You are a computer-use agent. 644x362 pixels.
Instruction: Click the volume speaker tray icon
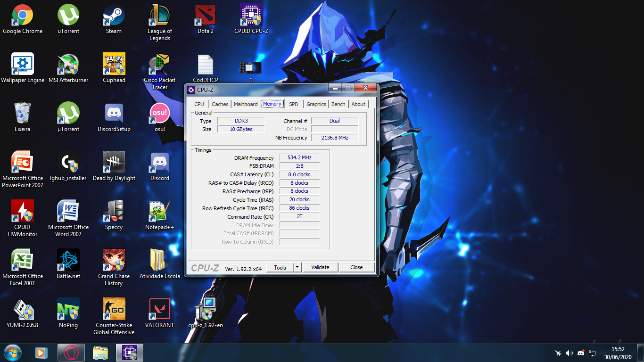click(x=570, y=353)
